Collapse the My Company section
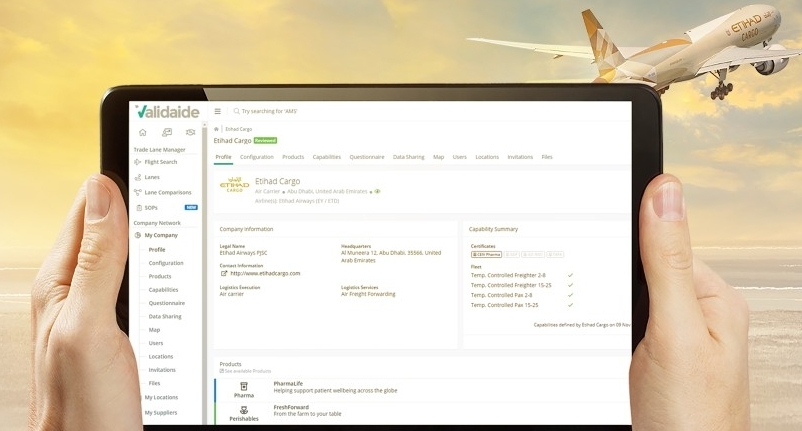Screen dimensions: 802x431 (161, 235)
